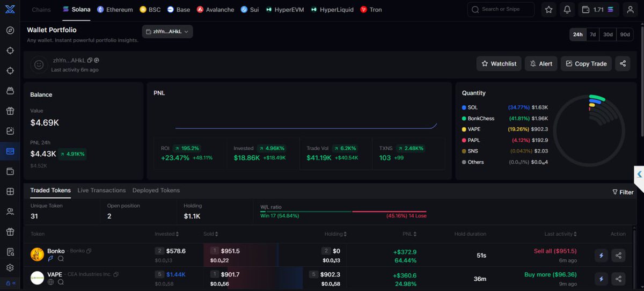Viewport: 644px width, 291px height.
Task: Copy the zhYn...AHkL wallet address
Action: coord(90,60)
